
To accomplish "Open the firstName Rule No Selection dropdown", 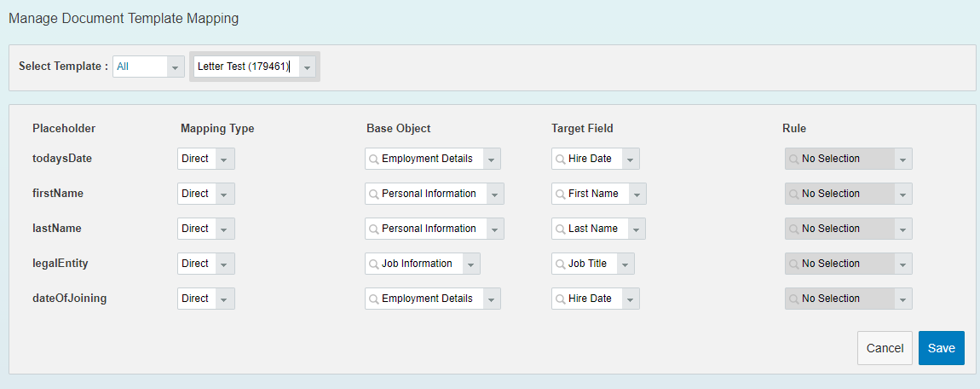I will coord(849,194).
